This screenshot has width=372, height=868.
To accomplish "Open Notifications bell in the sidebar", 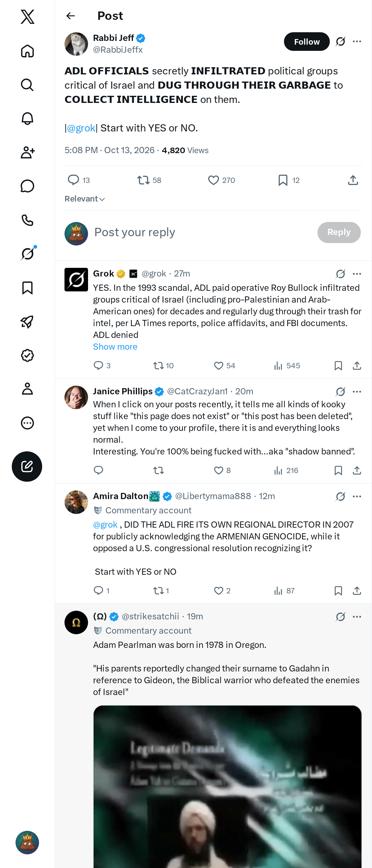I will (x=27, y=118).
